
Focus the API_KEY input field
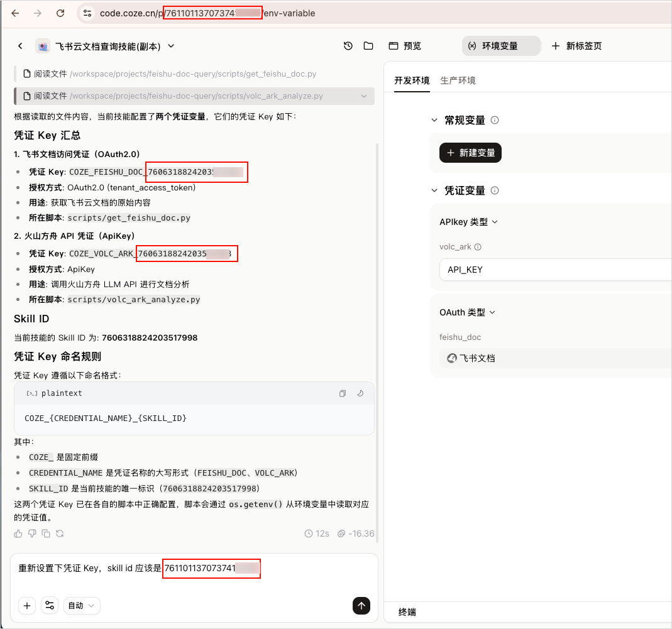(x=556, y=270)
